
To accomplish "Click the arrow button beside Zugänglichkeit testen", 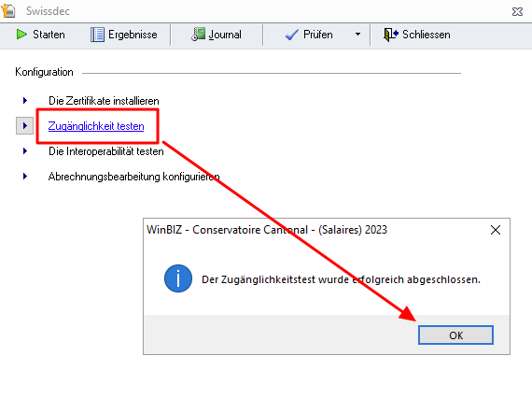I will tap(25, 125).
